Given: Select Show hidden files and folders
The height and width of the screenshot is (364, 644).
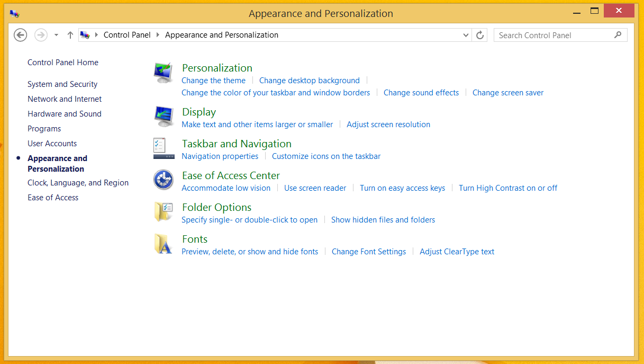Looking at the screenshot, I should tap(383, 219).
